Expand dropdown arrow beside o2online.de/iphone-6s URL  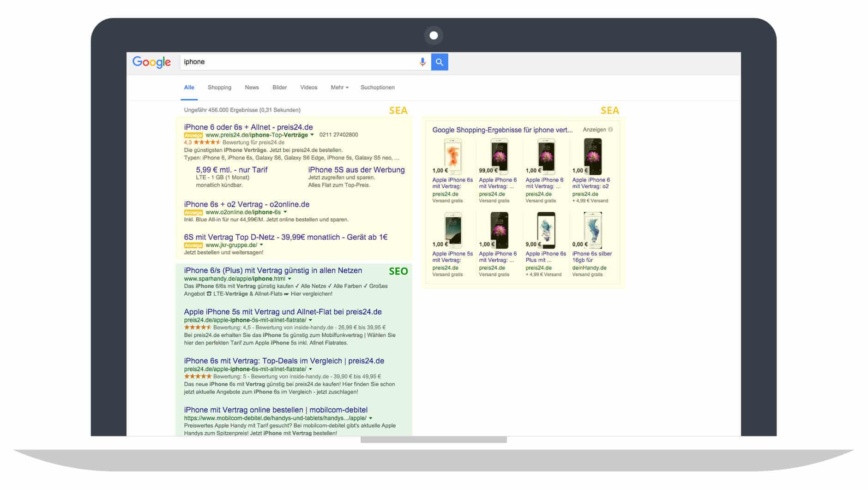pyautogui.click(x=285, y=212)
